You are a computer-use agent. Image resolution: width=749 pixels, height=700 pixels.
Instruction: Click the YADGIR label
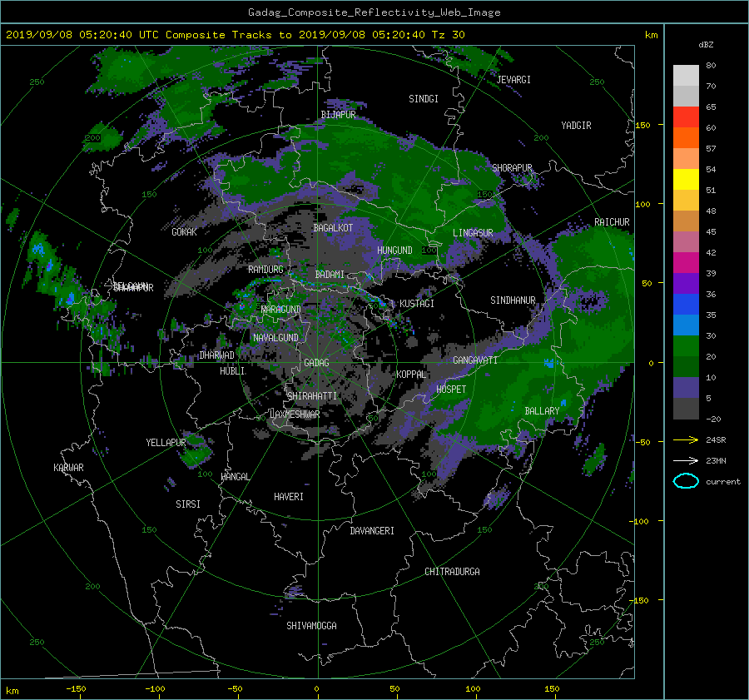[576, 126]
